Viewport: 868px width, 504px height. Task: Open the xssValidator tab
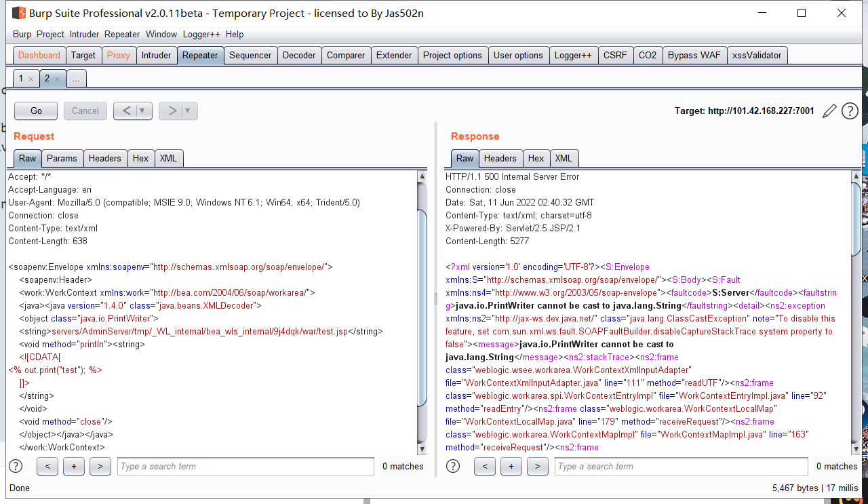(x=757, y=56)
